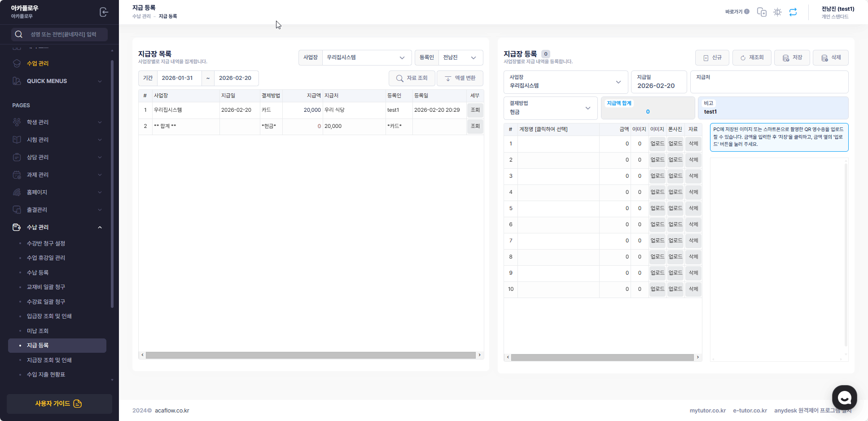This screenshot has height=421, width=868.
Task: Toggle the light/dark theme sun icon
Action: click(x=777, y=12)
